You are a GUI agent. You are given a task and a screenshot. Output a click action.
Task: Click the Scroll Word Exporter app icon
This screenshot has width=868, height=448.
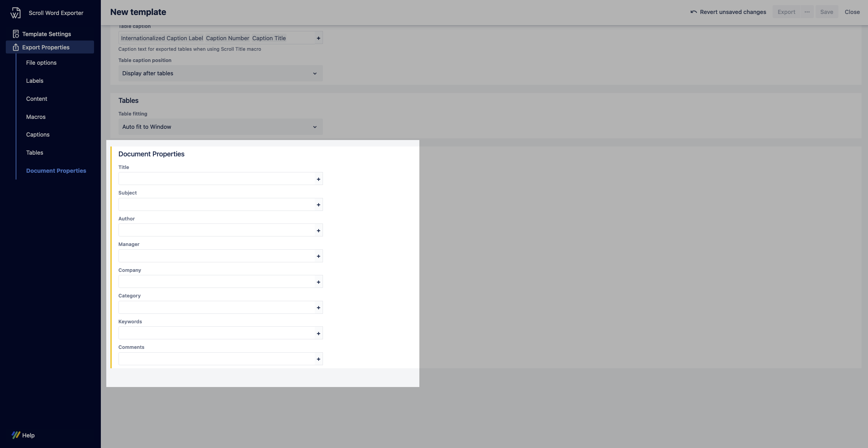click(x=15, y=13)
